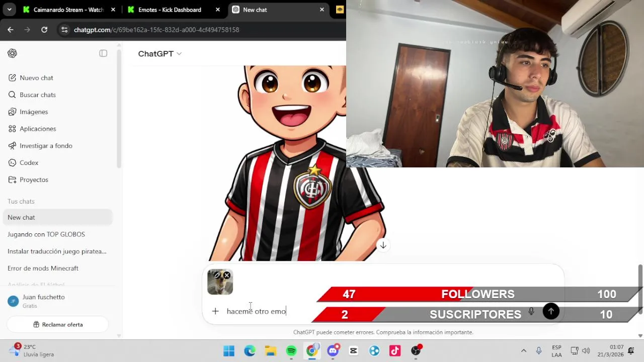Go back with the browser back arrow
The height and width of the screenshot is (362, 644).
click(x=10, y=30)
